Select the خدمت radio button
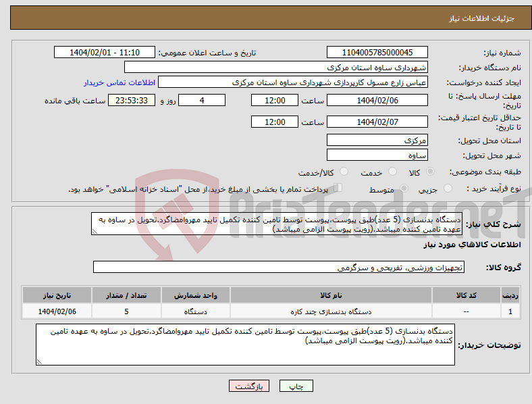Viewport: 532px width, 404px height. click(392, 172)
